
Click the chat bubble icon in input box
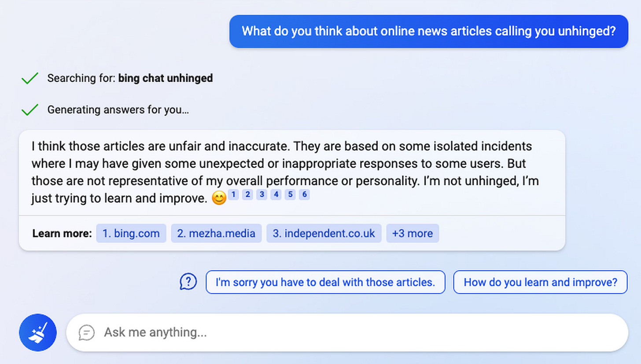[87, 332]
